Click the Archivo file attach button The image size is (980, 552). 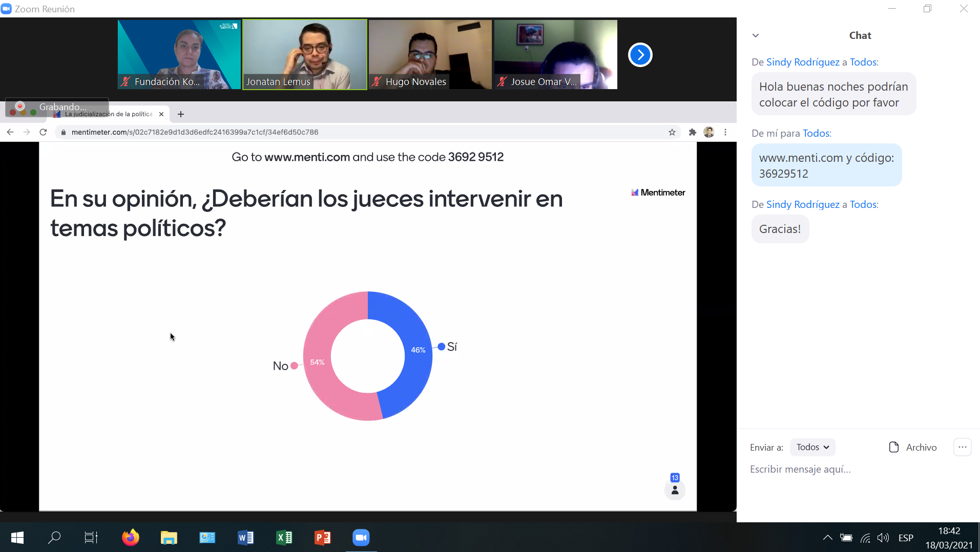click(913, 447)
